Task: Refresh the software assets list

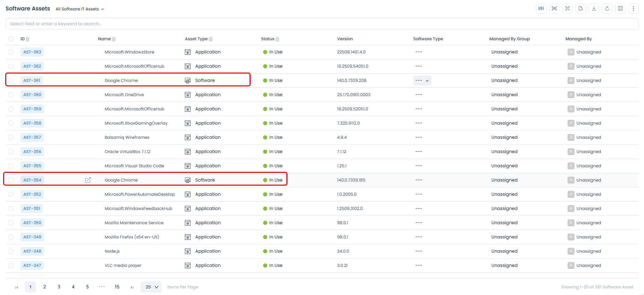Action: [607, 9]
